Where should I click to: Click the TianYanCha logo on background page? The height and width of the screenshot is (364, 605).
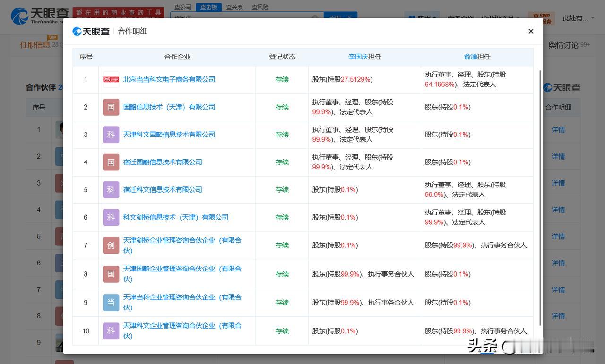[x=40, y=16]
